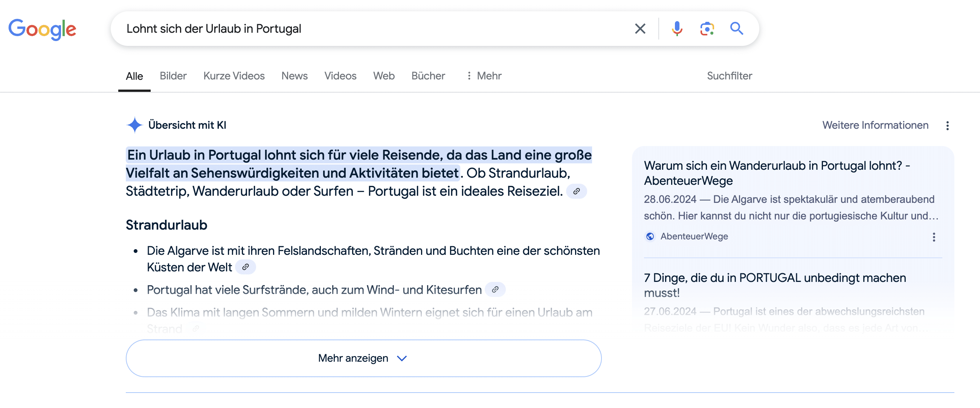Open the Kurze Videos tab

[234, 76]
